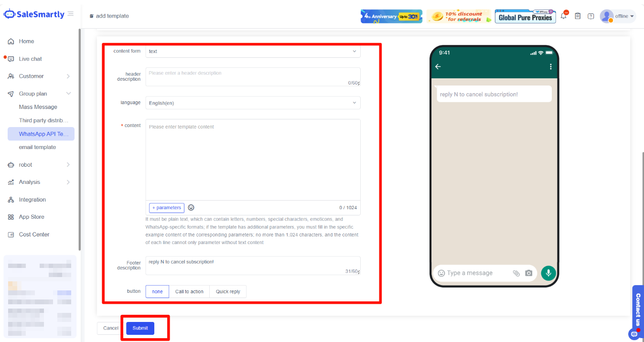Open email template page
Image resolution: width=644 pixels, height=342 pixels.
click(37, 147)
